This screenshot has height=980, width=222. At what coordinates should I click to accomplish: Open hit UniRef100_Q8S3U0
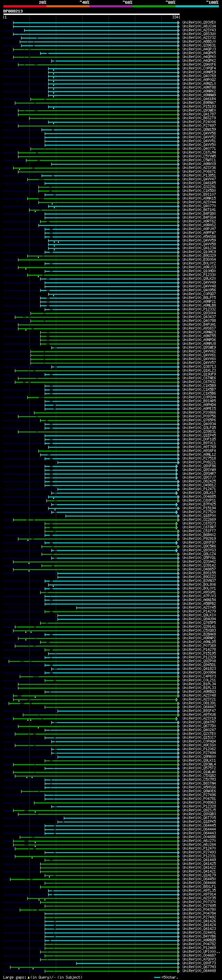199,34
